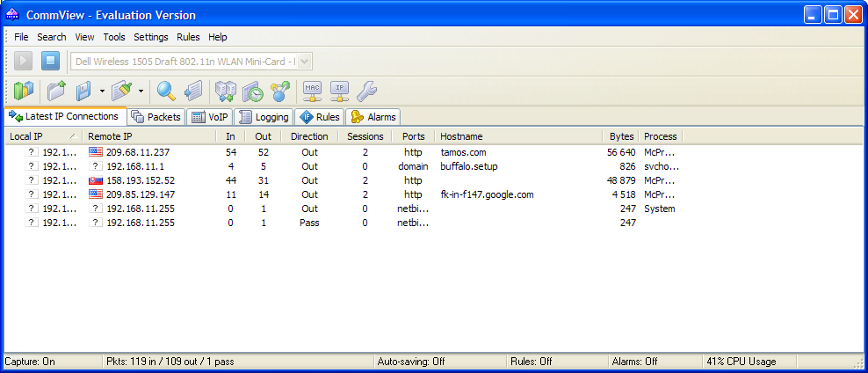Sort by the Out column header
Screen dimensions: 868x373
[x=263, y=136]
